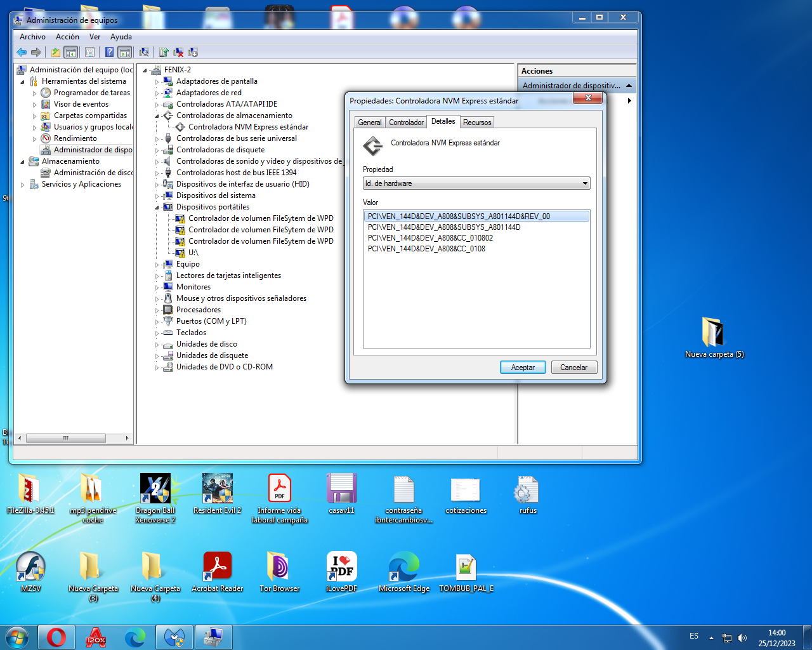Image resolution: width=812 pixels, height=650 pixels.
Task: Expand the Monitores node
Action: (157, 288)
